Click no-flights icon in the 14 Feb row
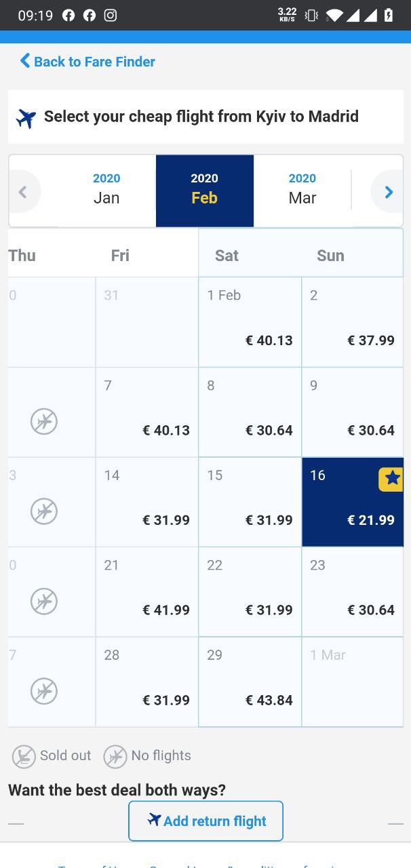This screenshot has width=411, height=868. point(44,511)
